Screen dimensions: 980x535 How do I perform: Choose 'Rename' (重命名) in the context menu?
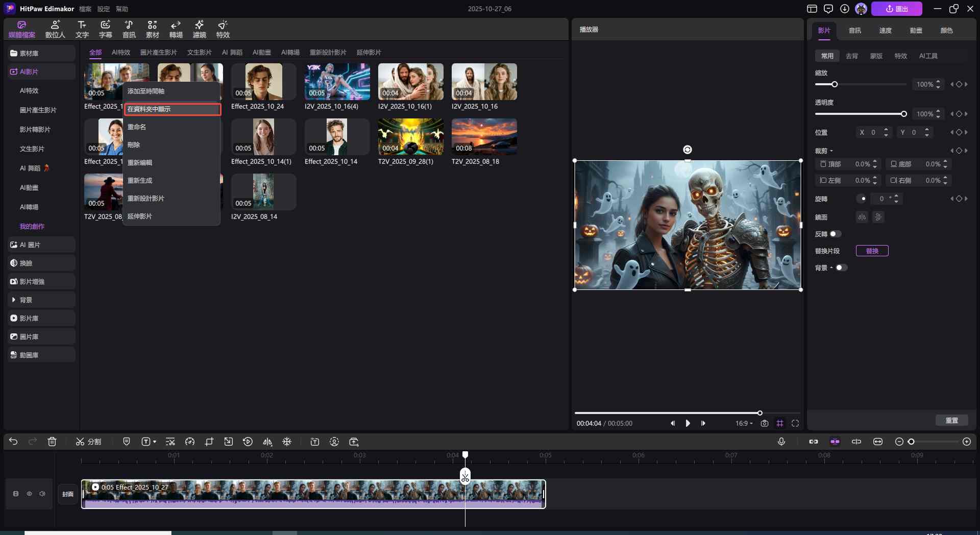pos(137,127)
